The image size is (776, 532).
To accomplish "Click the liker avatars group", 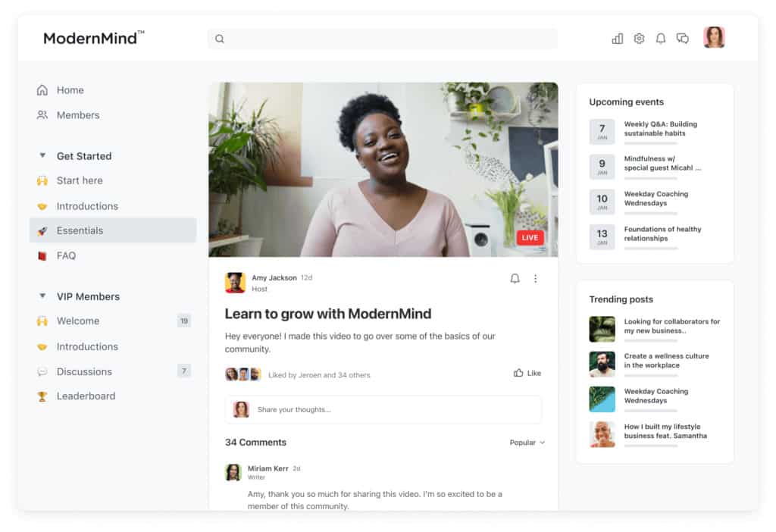I will point(243,374).
